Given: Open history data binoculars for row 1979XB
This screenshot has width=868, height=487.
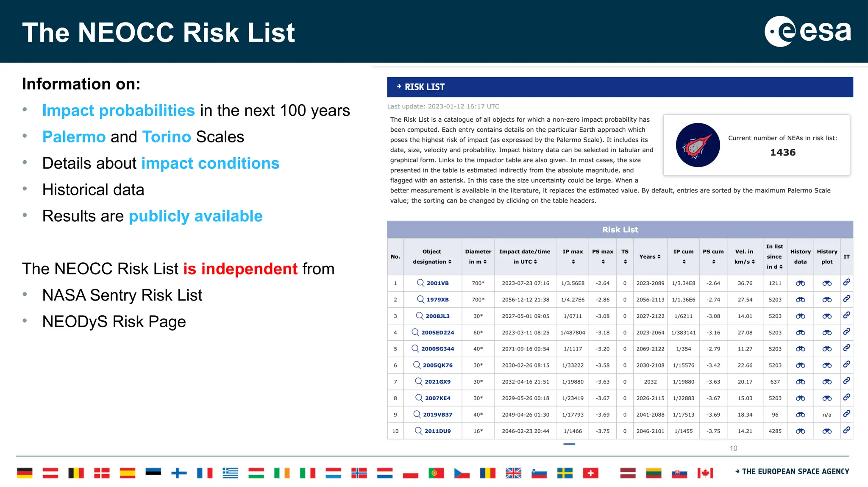Looking at the screenshot, I should pyautogui.click(x=800, y=300).
